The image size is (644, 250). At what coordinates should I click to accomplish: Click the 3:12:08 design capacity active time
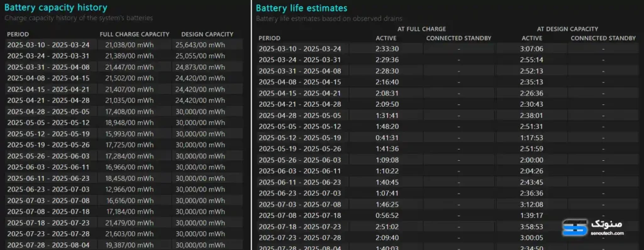[x=531, y=204]
